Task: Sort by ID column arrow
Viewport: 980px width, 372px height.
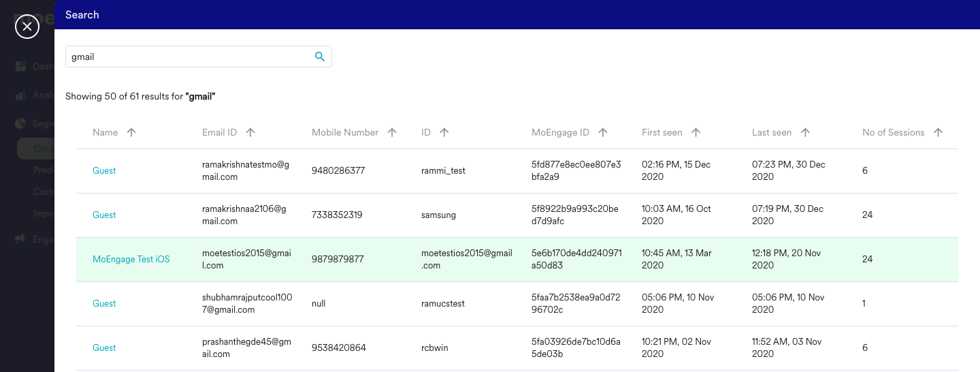Action: point(444,133)
